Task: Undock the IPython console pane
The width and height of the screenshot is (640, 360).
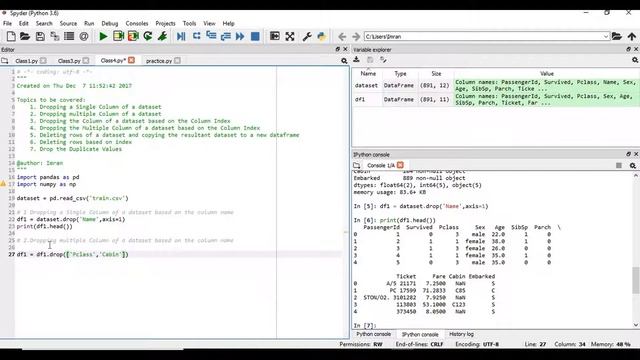Action: tap(629, 154)
